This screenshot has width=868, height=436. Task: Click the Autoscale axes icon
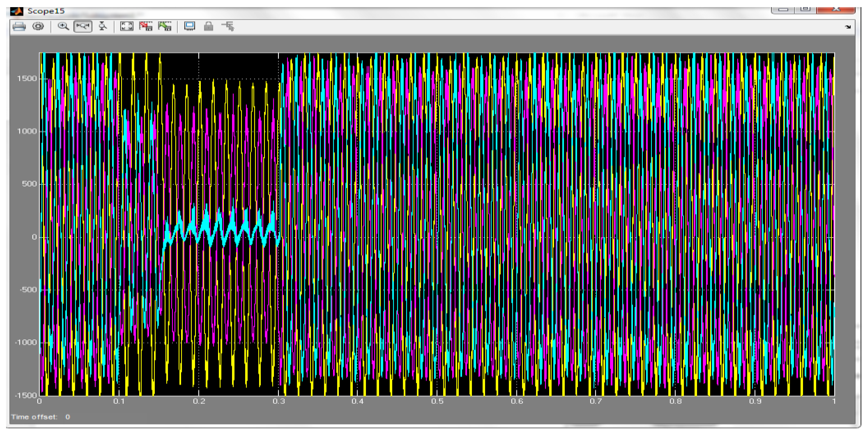point(127,26)
